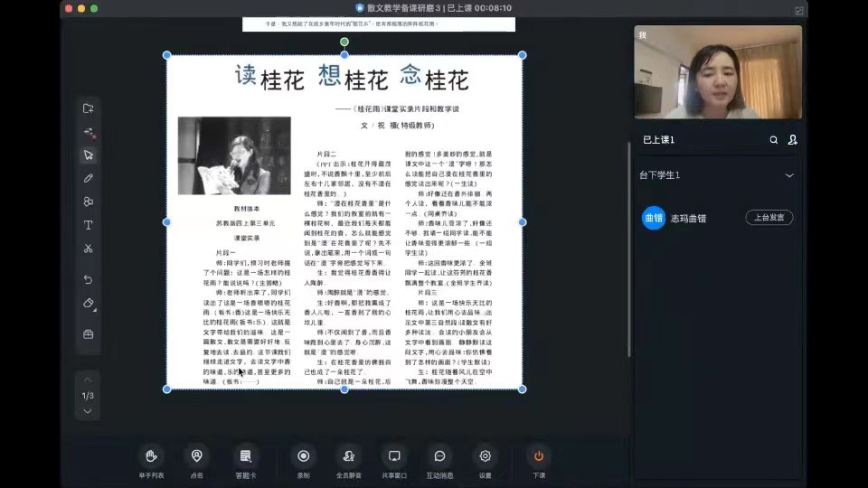Click the add file/folder icon

tap(88, 108)
